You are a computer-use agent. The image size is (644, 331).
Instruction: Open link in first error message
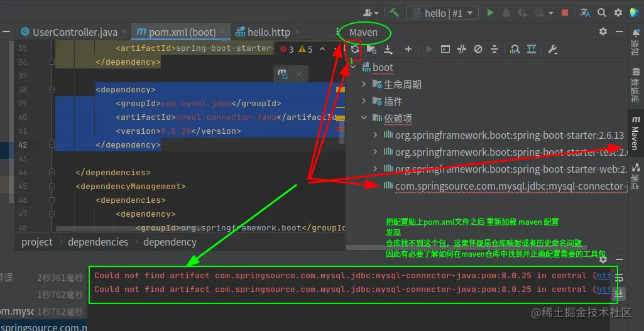(603, 276)
